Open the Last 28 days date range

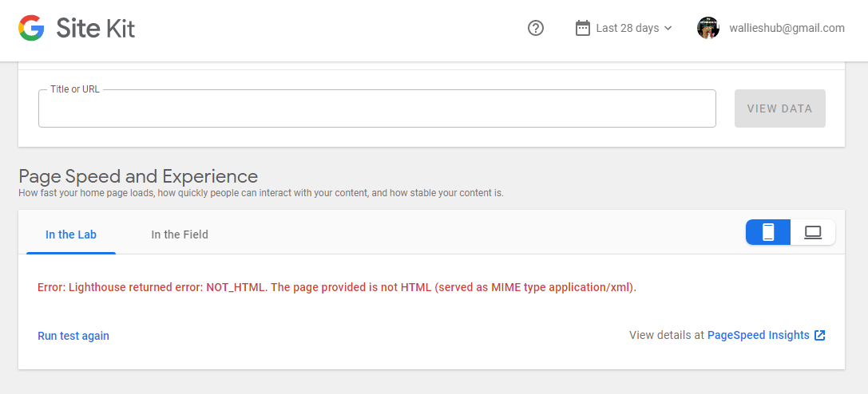point(627,28)
